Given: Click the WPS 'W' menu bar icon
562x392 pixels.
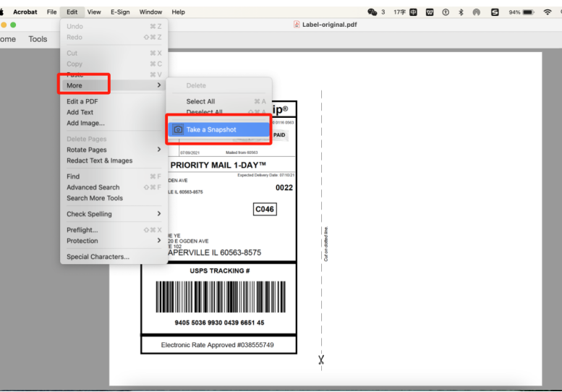Looking at the screenshot, I should tap(430, 12).
